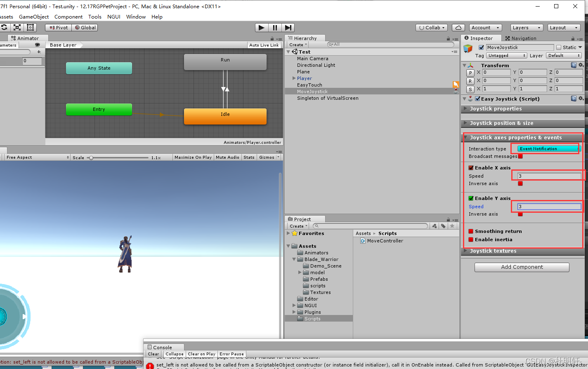Open the Layout dropdown
588x369 pixels.
[564, 28]
